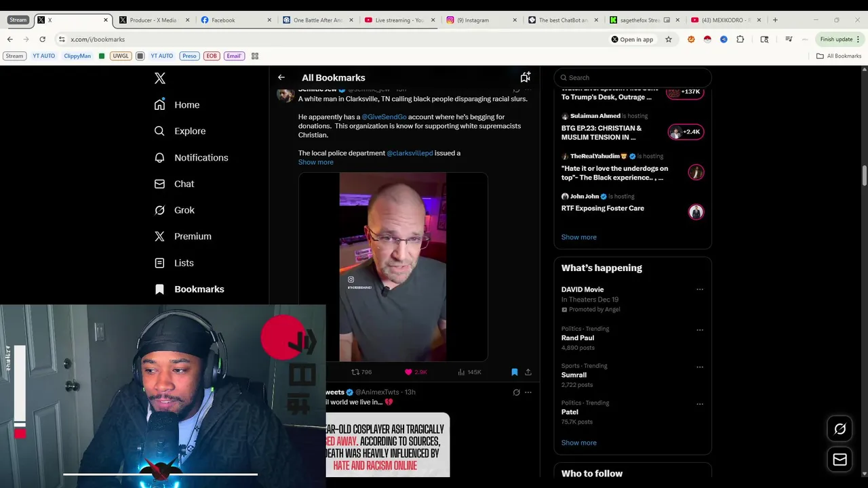Bookmark this page with the star icon
868x488 pixels.
pos(669,39)
